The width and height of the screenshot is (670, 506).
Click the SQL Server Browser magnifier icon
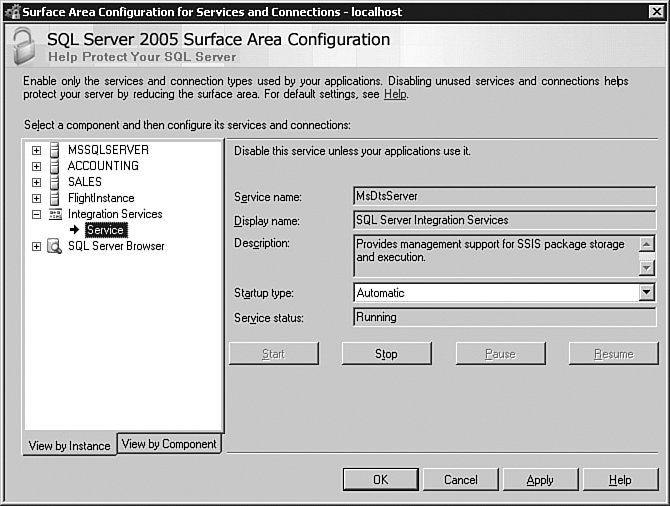[x=54, y=246]
